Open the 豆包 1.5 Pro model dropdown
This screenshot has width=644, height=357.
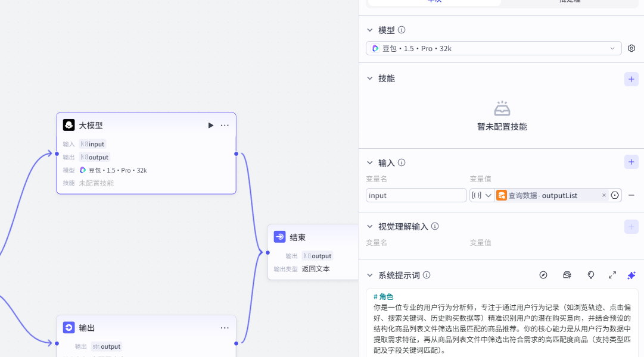click(x=493, y=48)
